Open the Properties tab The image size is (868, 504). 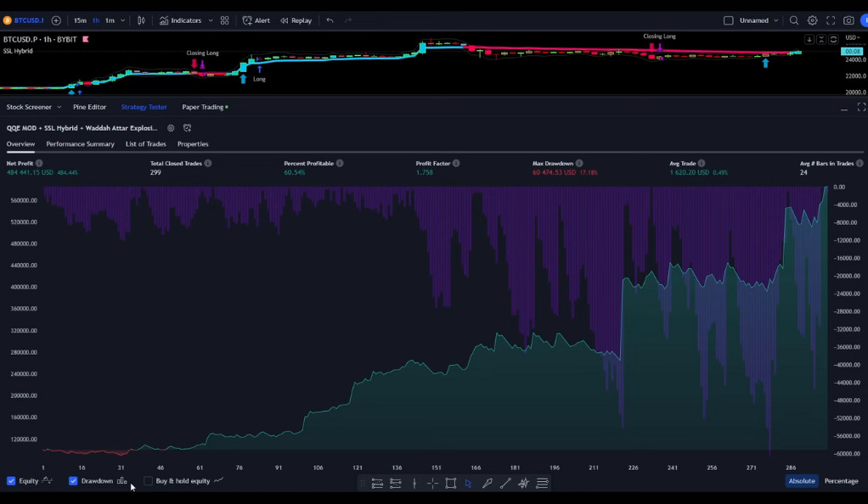[193, 144]
